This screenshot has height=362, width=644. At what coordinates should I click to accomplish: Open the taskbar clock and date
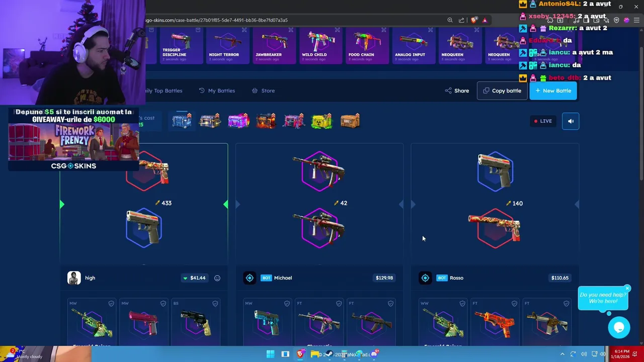point(620,354)
